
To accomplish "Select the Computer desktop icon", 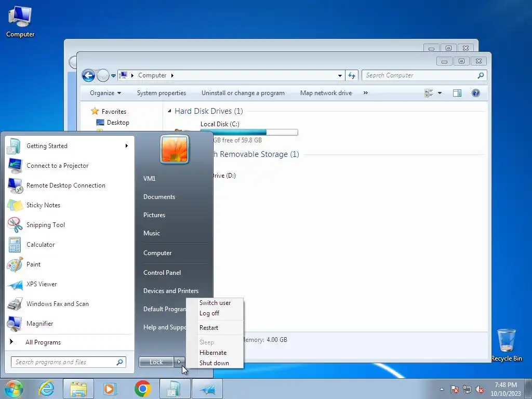I will (20, 21).
